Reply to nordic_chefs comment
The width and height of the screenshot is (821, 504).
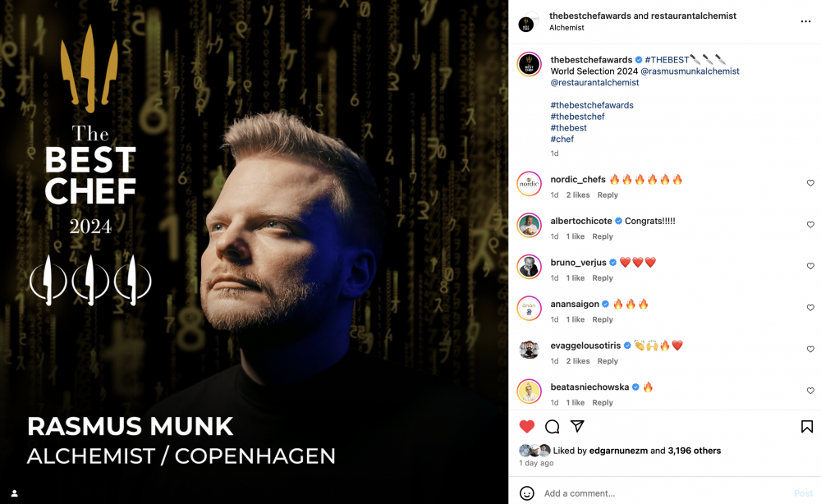click(608, 195)
